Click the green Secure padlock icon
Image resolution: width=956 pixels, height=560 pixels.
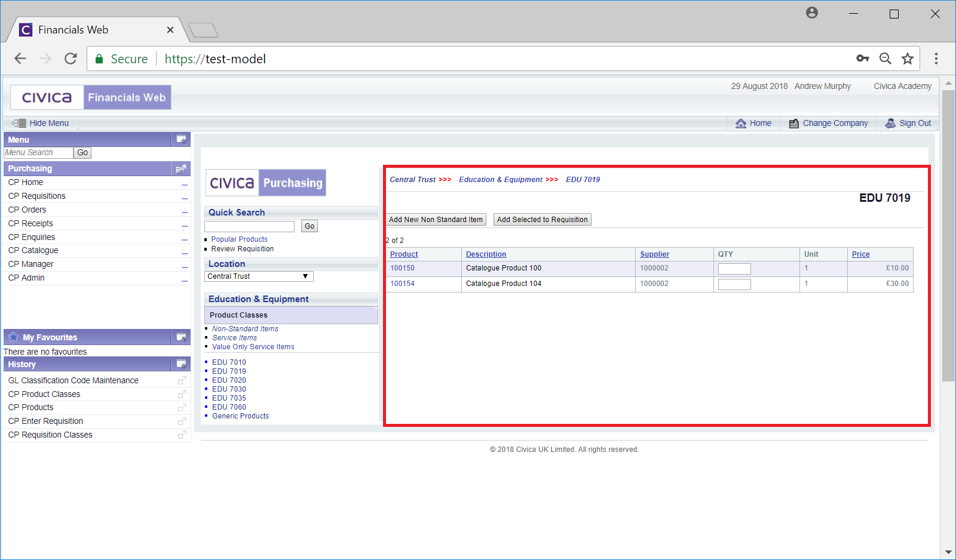coord(99,59)
